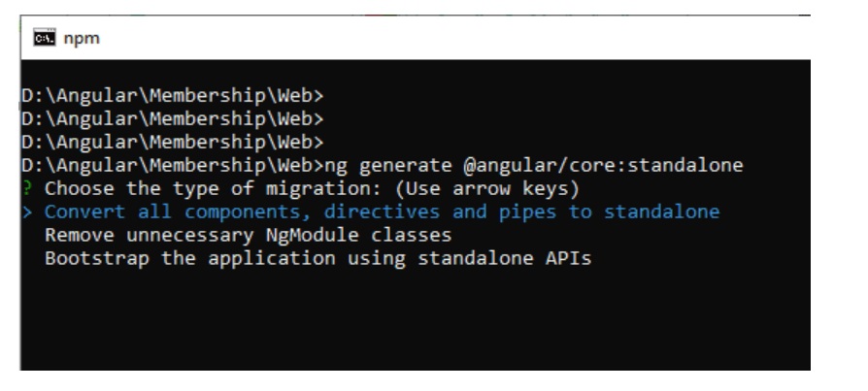
Task: Pick 'Bootstrap the application using standalone APIs'
Action: click(x=317, y=258)
